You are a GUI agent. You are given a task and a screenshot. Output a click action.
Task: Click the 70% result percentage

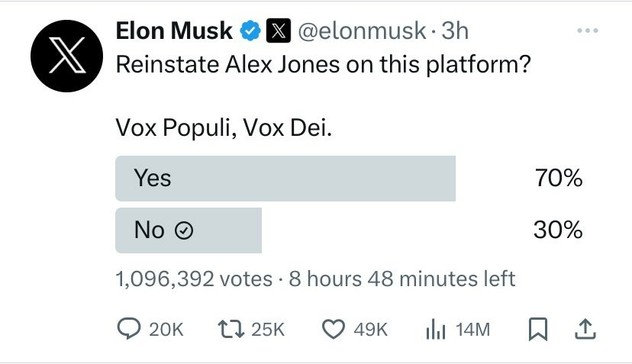coord(558,178)
